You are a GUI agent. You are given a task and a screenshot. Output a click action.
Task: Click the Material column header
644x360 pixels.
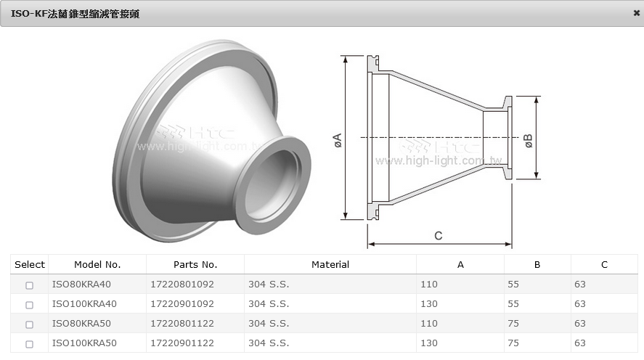point(330,265)
